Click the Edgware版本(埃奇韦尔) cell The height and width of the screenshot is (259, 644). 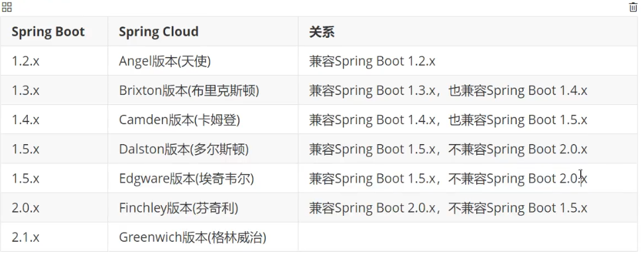pos(203,179)
